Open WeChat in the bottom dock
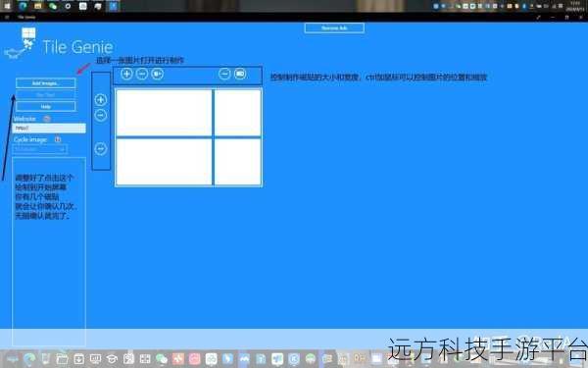 coord(162,359)
